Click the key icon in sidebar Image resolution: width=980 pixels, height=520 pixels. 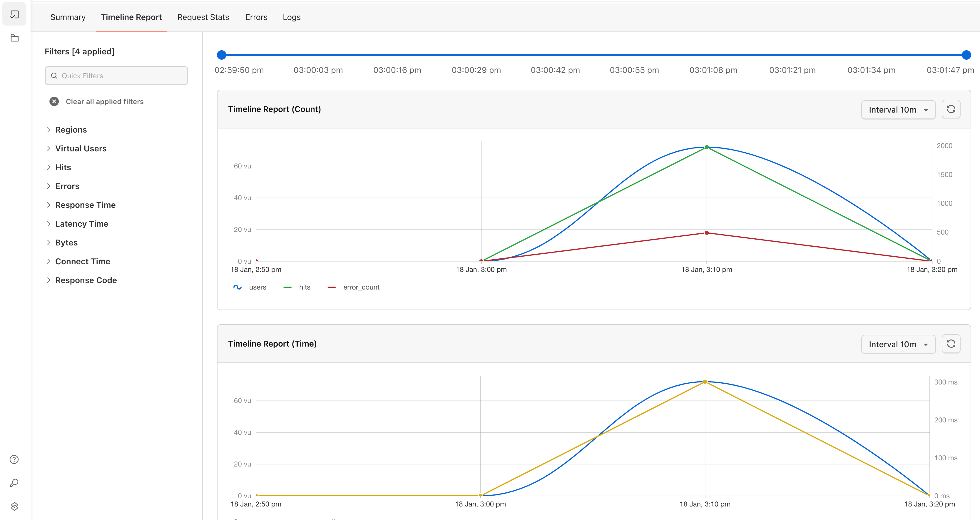click(x=14, y=483)
